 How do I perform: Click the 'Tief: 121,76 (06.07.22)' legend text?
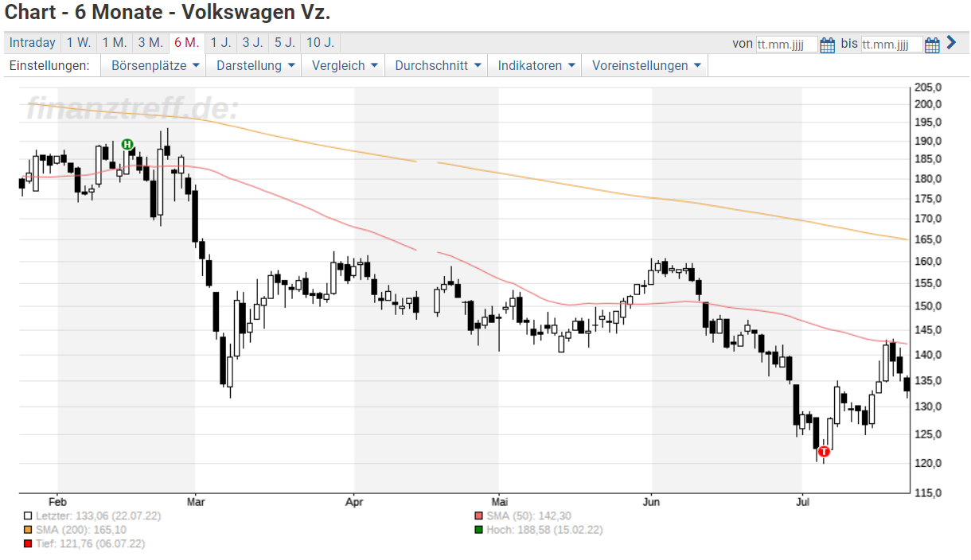(90, 543)
